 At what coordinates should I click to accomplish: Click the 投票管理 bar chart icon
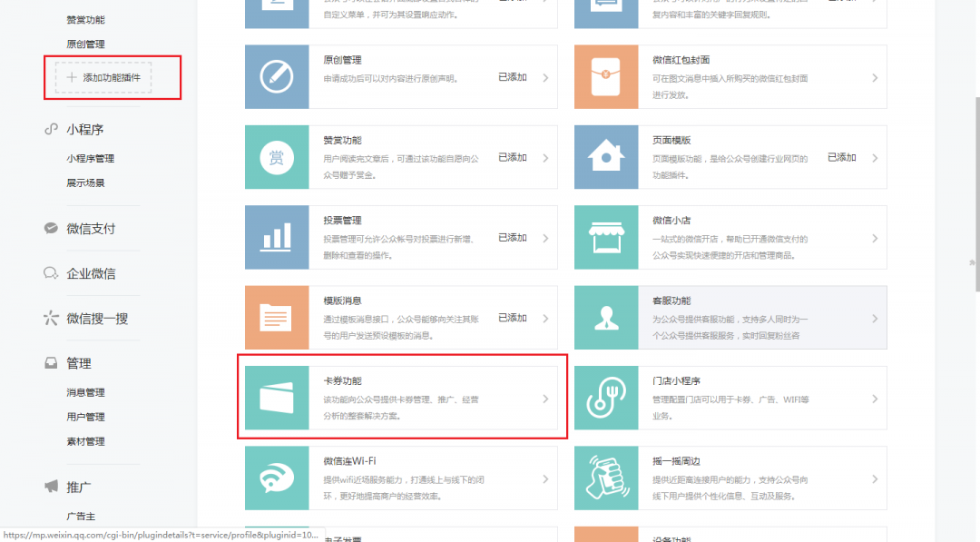(277, 238)
